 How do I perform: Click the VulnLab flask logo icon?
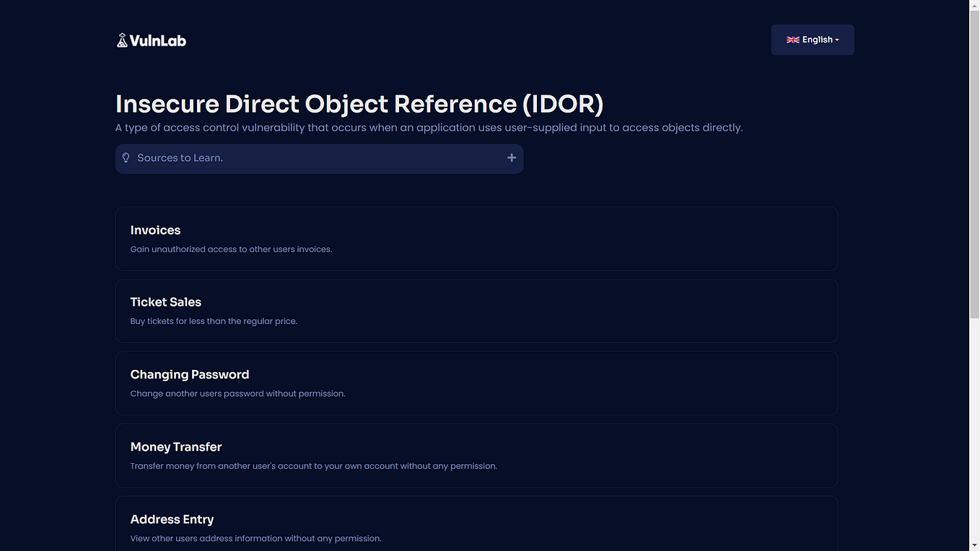123,40
